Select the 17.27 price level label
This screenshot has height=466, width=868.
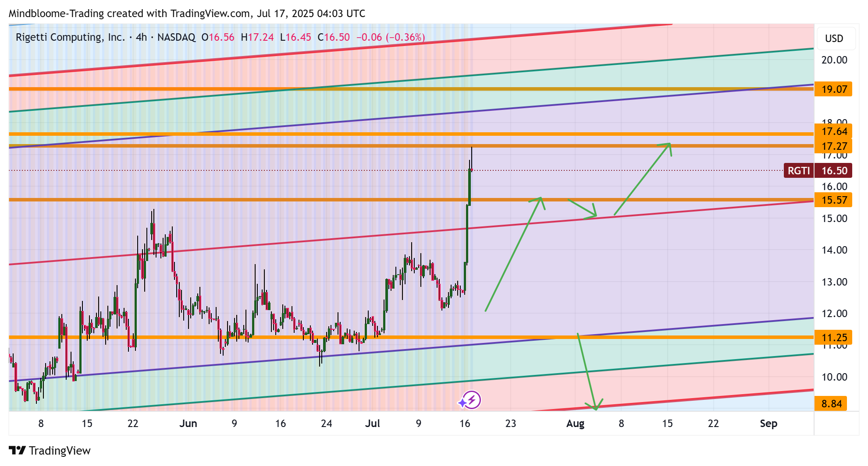(x=833, y=146)
